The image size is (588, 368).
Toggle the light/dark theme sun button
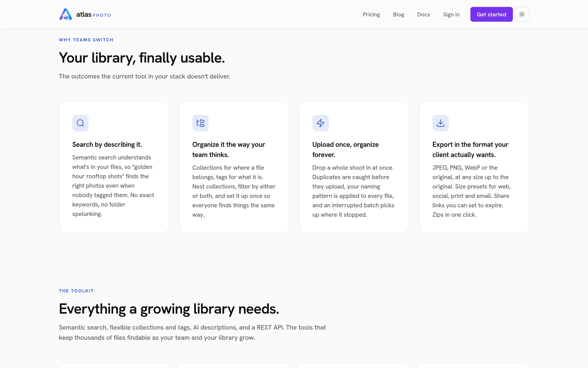[522, 14]
